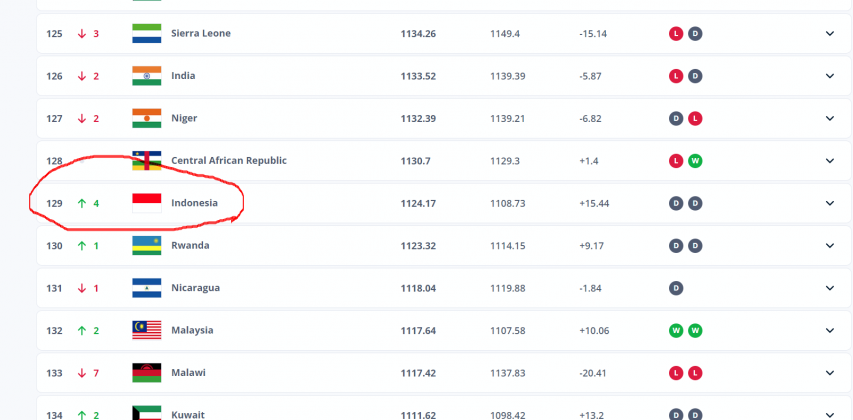This screenshot has width=853, height=420.
Task: Click the Malawi flag icon
Action: point(146,373)
